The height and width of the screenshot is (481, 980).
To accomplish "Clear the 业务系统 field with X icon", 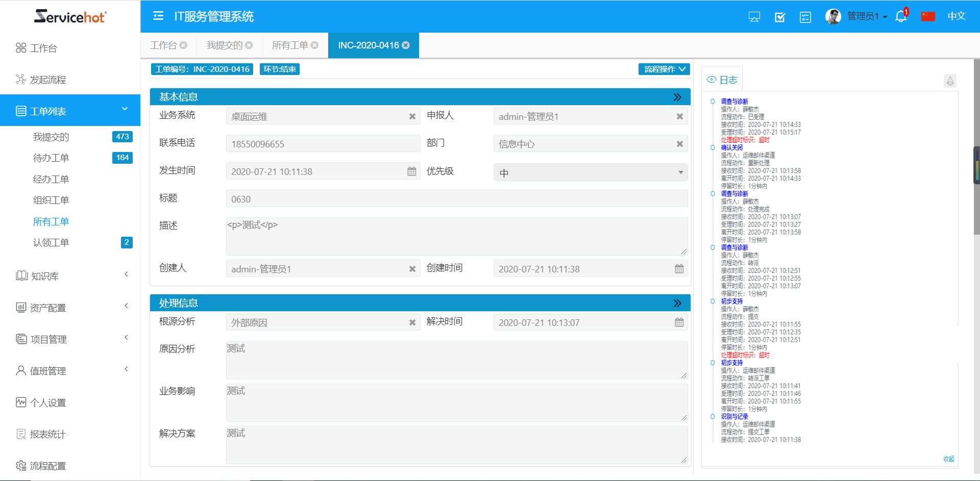I will pyautogui.click(x=412, y=116).
